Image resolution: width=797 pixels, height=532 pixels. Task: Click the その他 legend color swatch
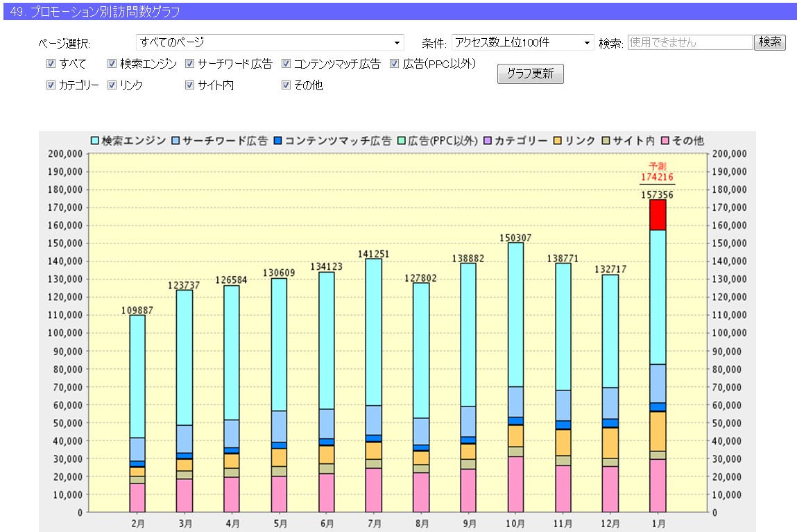point(667,141)
